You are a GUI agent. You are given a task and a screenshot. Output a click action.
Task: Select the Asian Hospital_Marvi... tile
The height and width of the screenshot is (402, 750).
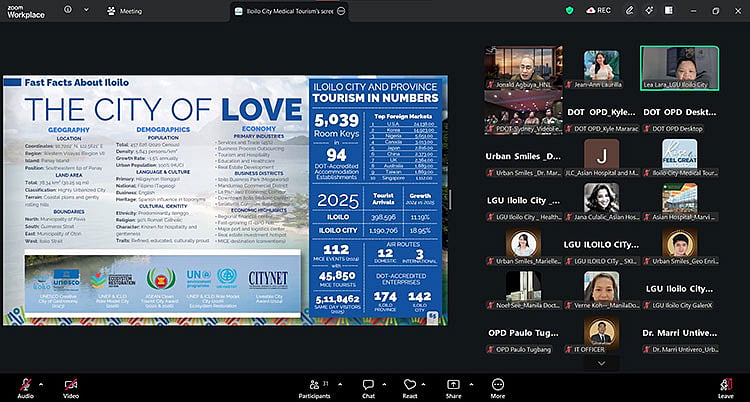point(679,201)
